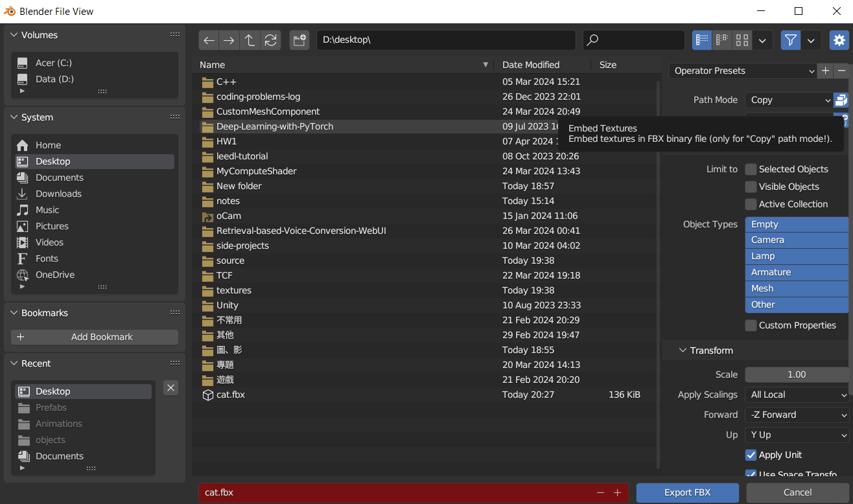Open display settings dropdown arrow
853x504 pixels.
(762, 40)
